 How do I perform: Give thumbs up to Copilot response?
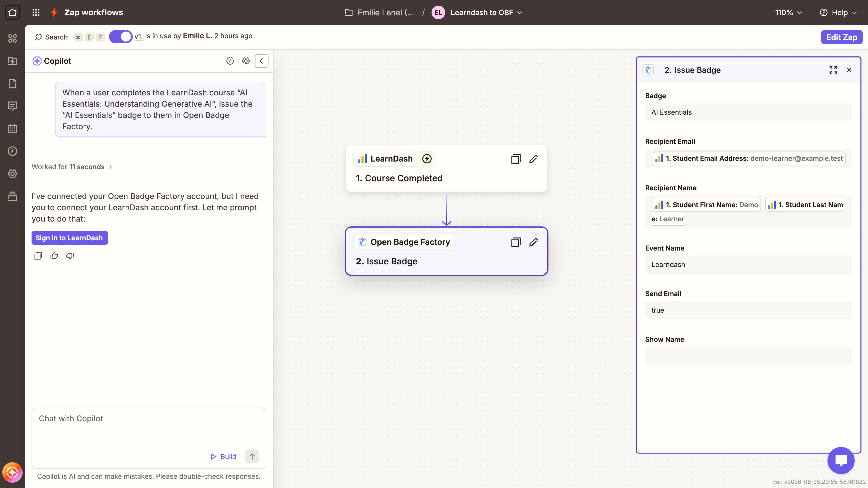[54, 256]
